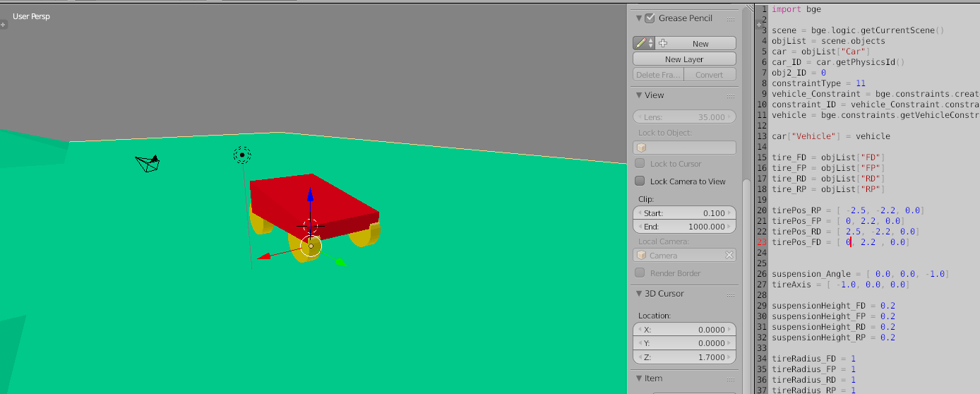Collapse the Grease Pencil panel triangle

638,18
